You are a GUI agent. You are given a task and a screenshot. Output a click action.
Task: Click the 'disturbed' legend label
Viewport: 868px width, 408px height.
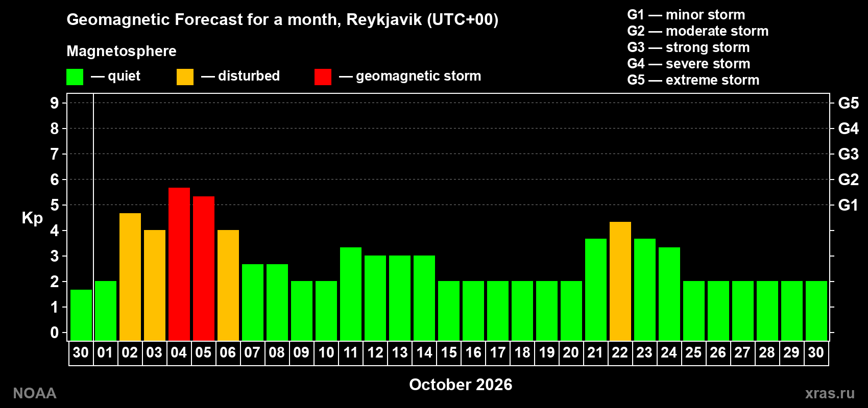tap(249, 76)
